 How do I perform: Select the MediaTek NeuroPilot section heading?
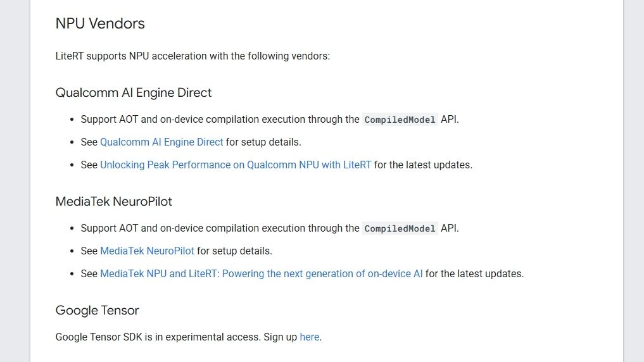point(114,201)
